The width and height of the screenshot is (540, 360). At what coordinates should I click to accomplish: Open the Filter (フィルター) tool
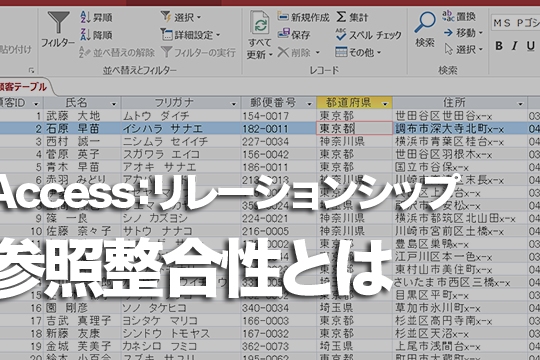(x=58, y=29)
